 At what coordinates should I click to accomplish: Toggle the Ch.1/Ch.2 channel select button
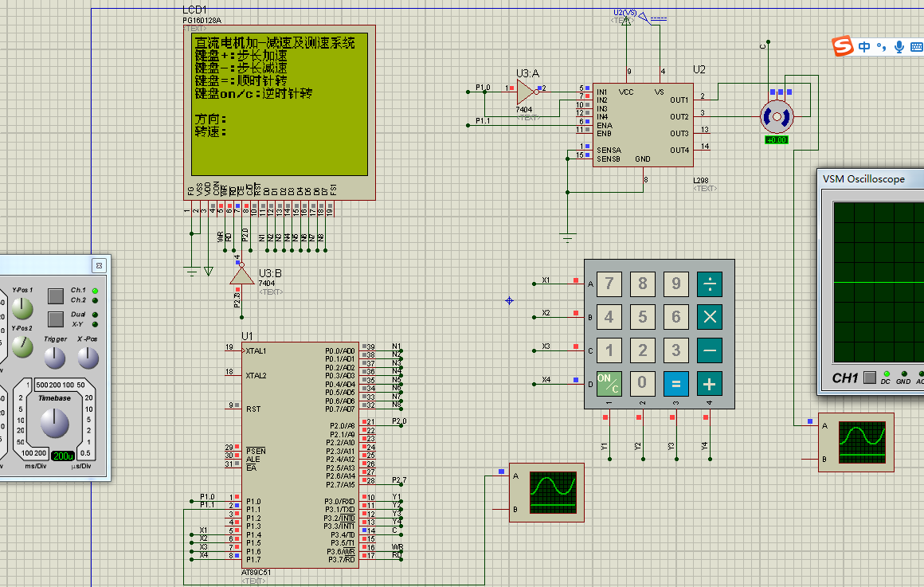point(56,295)
